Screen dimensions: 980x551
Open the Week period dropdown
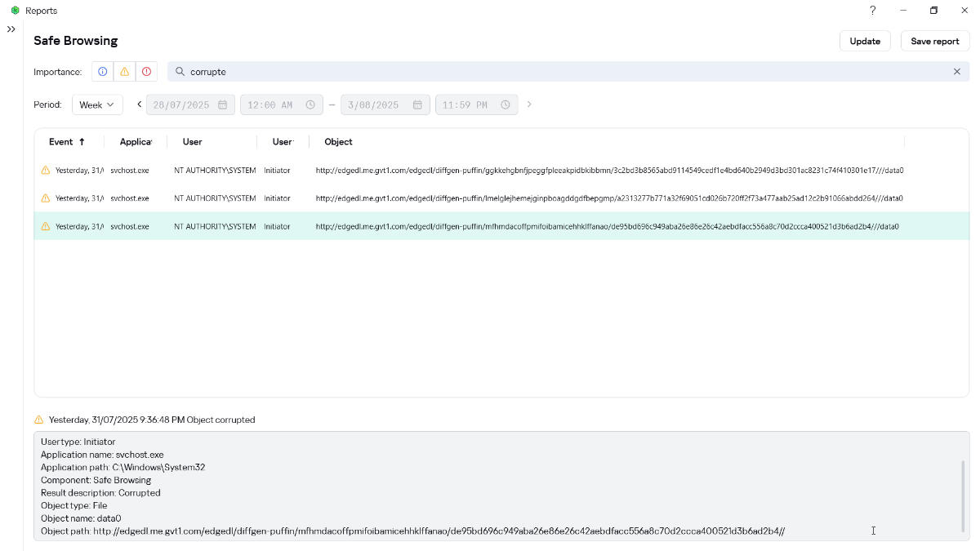point(97,104)
